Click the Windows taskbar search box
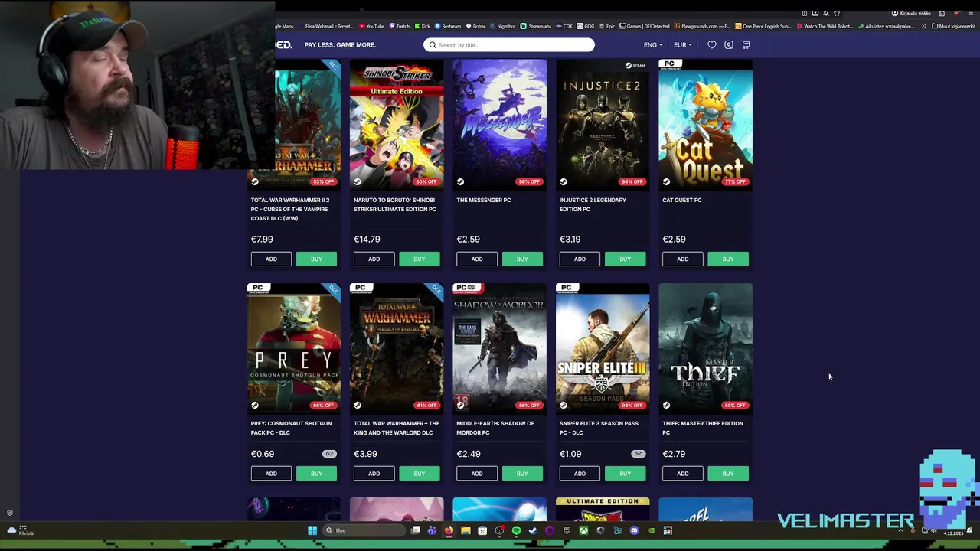 364,530
